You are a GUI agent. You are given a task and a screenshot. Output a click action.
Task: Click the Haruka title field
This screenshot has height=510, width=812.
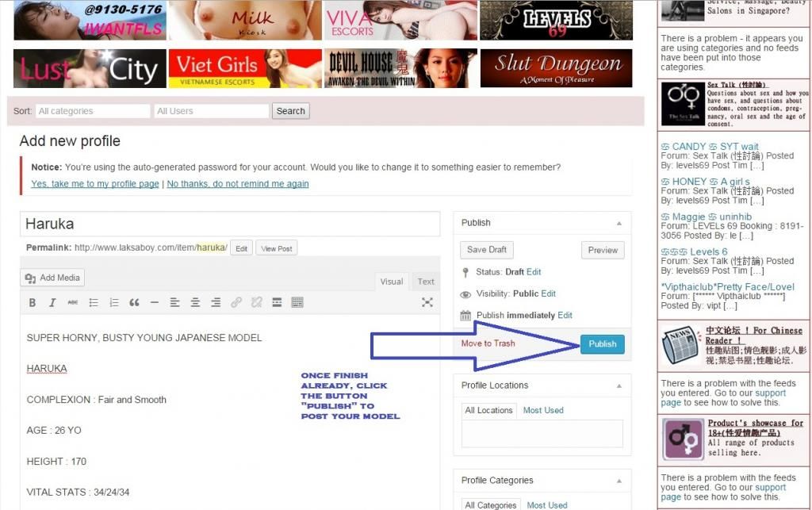(230, 224)
